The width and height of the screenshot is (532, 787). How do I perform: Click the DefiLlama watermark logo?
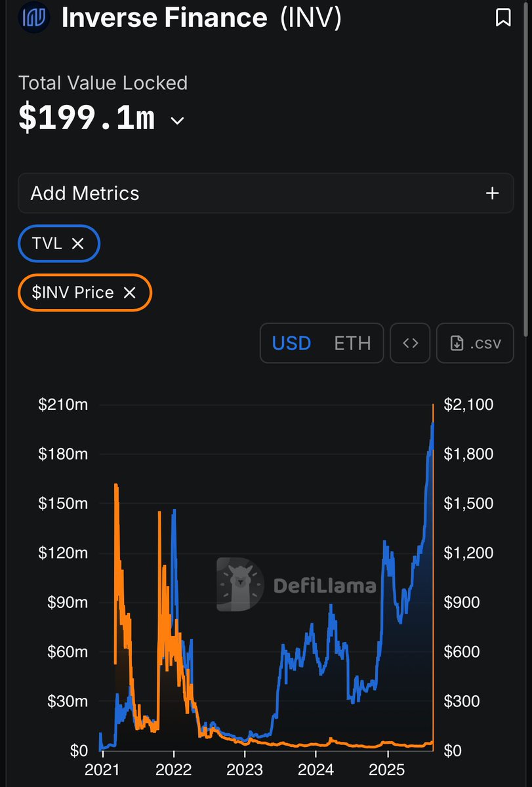tap(297, 584)
